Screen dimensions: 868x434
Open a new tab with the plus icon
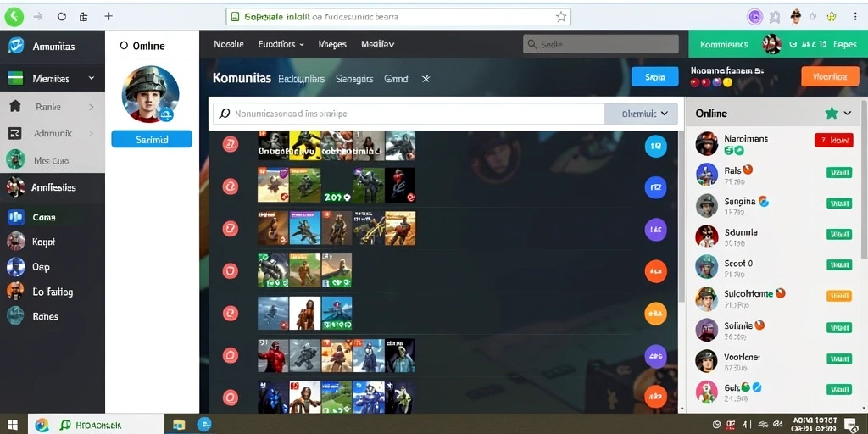108,17
